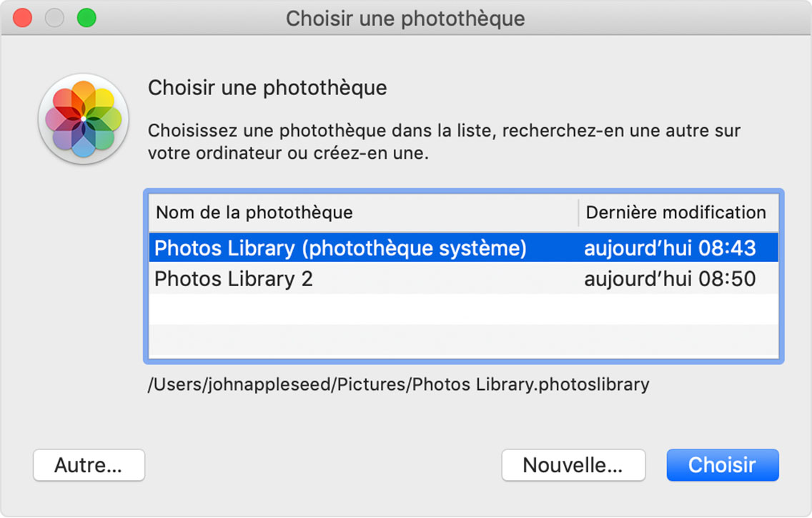Click the aujourd'hui 08:50 modification time

(670, 279)
